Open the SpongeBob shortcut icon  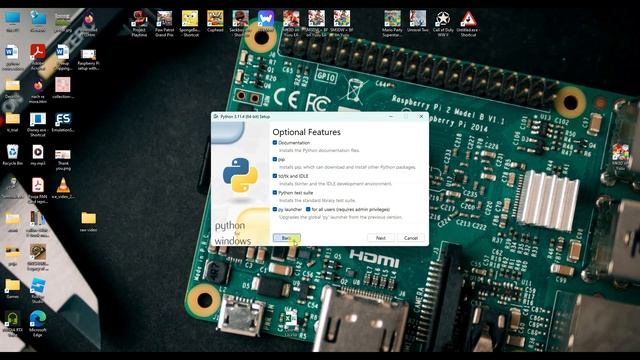[x=190, y=24]
